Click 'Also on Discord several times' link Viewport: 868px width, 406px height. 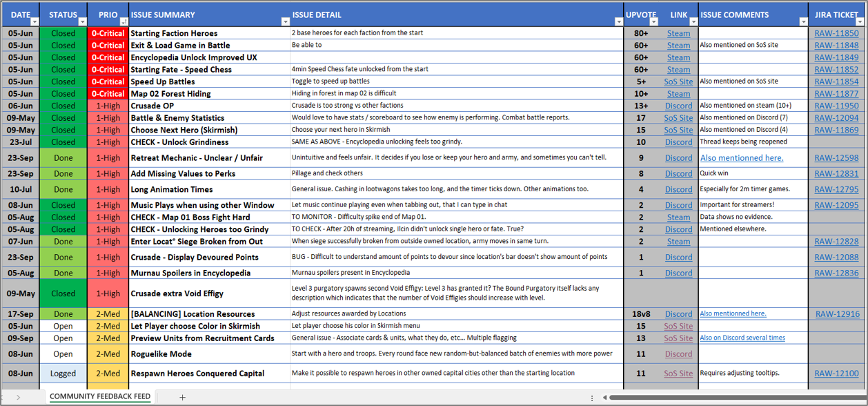point(742,338)
